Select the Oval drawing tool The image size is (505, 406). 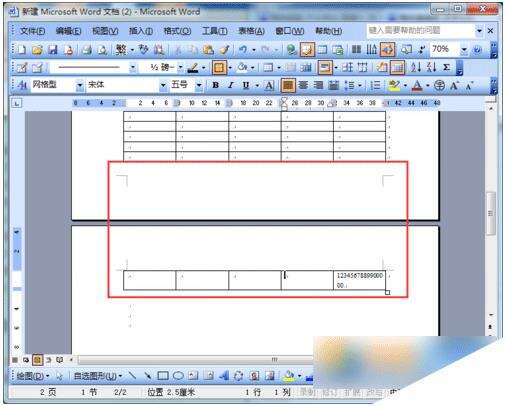click(x=178, y=376)
